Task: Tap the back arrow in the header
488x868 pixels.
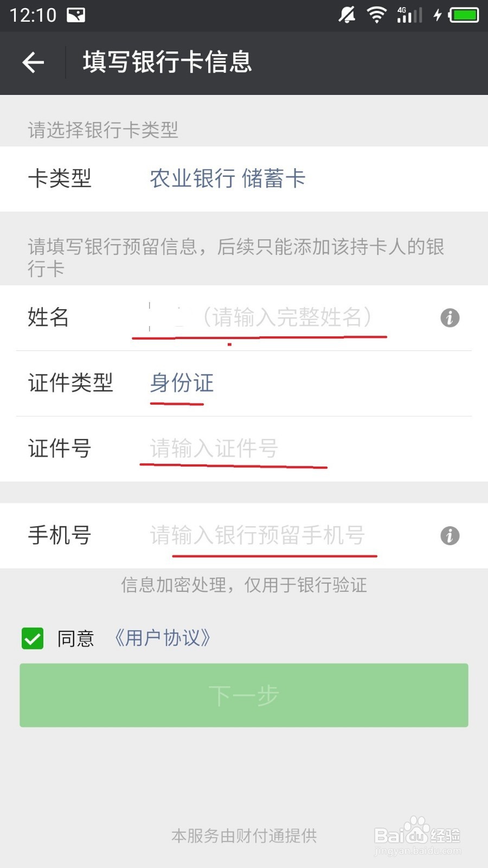Action: 33,62
